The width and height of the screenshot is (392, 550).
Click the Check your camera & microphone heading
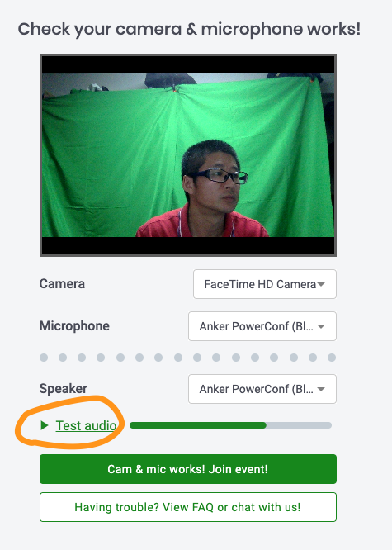coord(189,30)
